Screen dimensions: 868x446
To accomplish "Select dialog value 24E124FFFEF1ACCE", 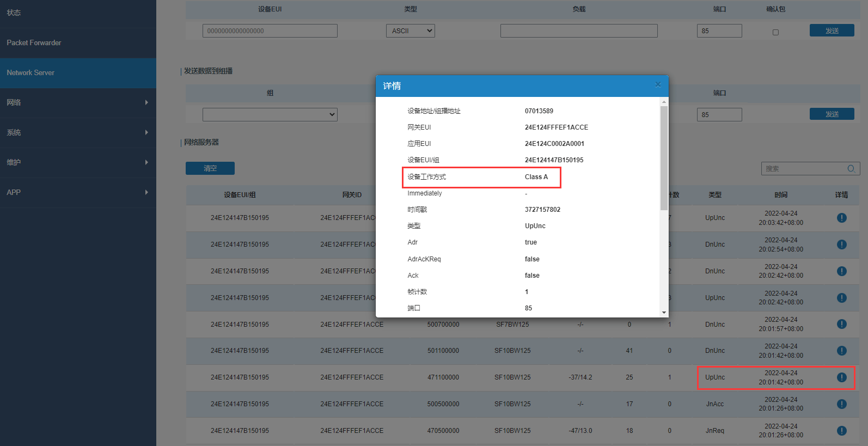I will 557,127.
